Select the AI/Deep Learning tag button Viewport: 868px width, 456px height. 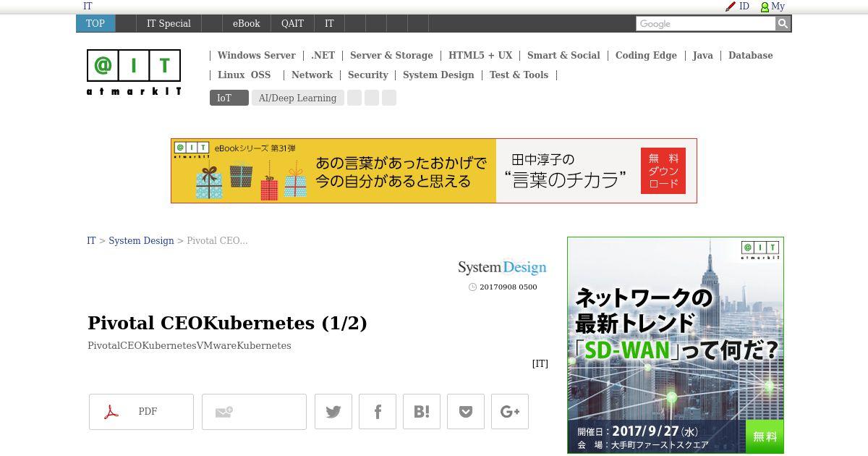[297, 98]
